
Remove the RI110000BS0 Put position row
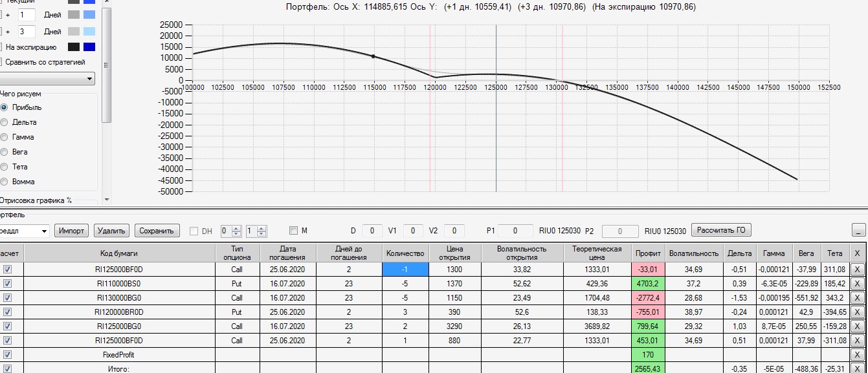pos(857,283)
